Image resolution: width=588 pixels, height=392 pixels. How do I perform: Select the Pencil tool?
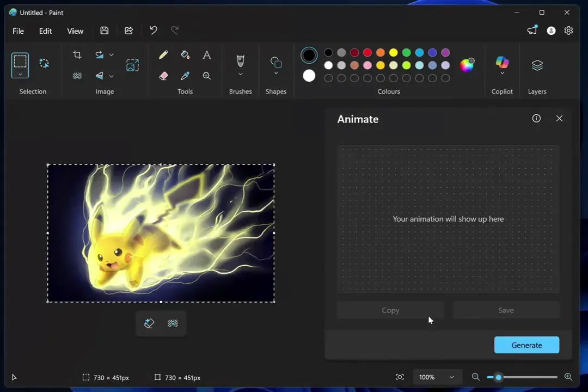click(x=163, y=55)
